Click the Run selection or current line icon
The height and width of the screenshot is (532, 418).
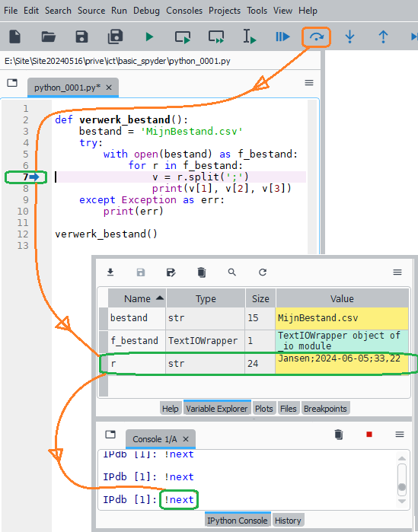(x=250, y=37)
